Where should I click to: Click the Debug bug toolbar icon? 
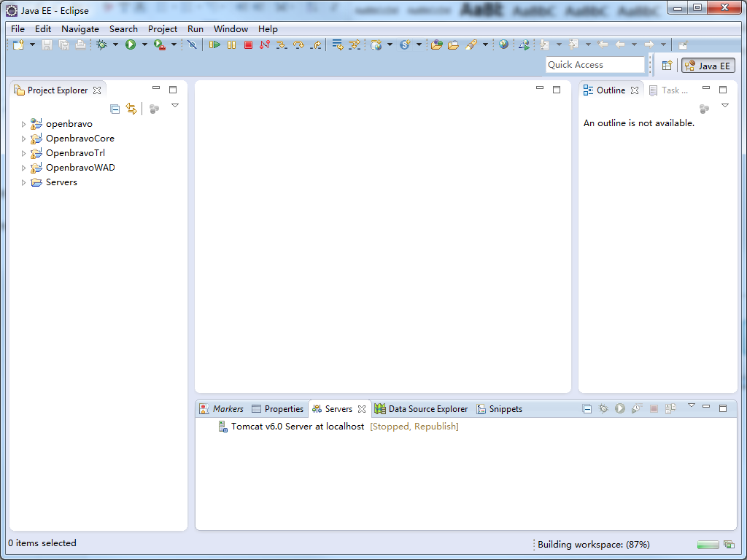tap(101, 44)
